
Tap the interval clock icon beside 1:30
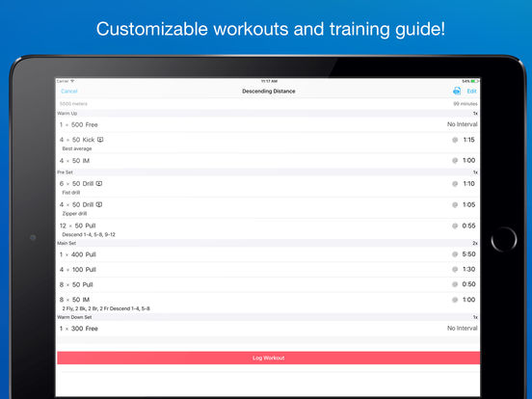(455, 270)
